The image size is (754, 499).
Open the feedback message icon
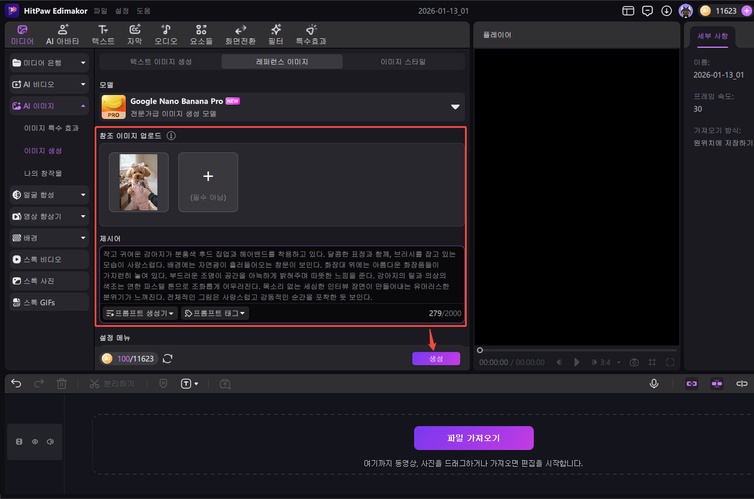(647, 11)
